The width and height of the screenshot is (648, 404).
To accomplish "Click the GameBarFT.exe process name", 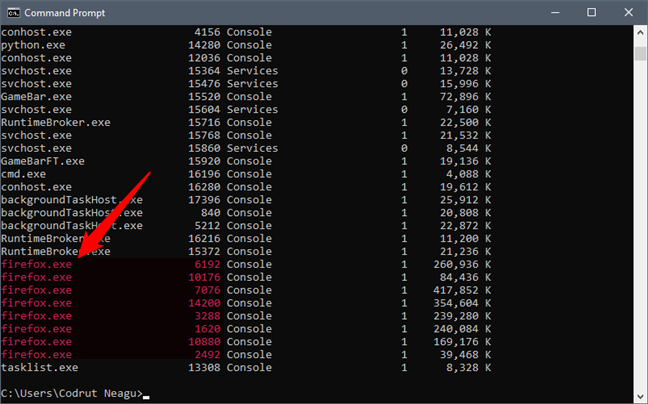I will pyautogui.click(x=42, y=161).
